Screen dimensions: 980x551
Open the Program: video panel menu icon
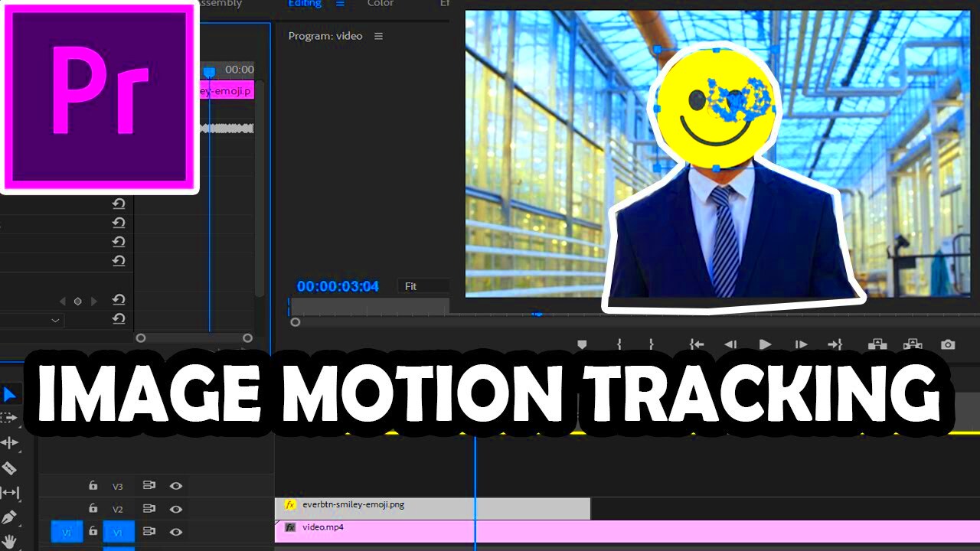(378, 36)
